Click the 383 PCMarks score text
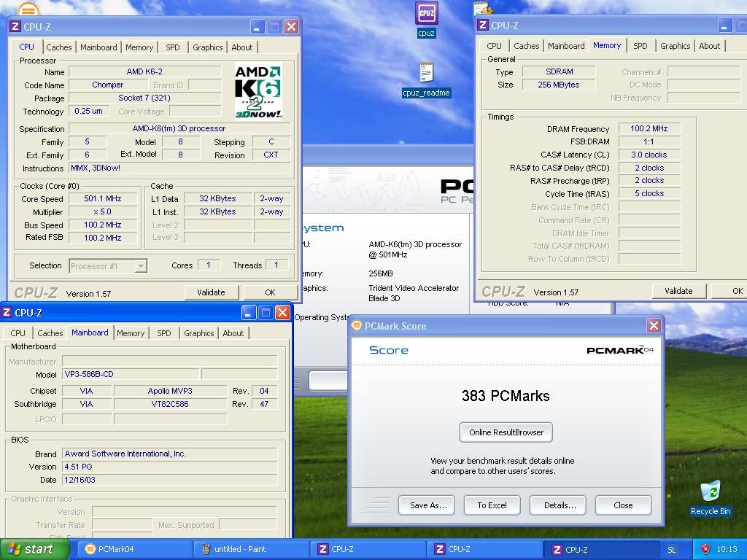 tap(506, 396)
